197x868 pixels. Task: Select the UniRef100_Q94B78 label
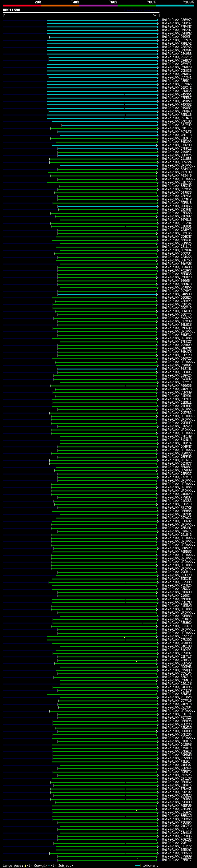click(x=177, y=60)
